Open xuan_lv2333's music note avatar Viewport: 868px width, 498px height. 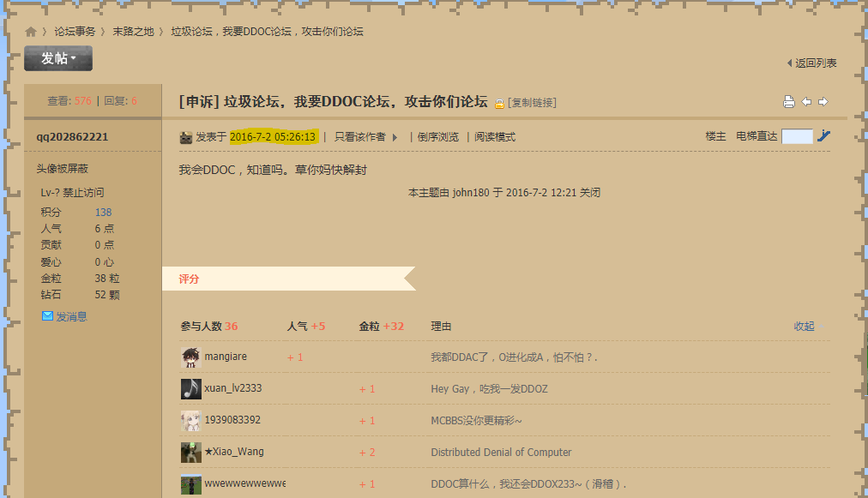pyautogui.click(x=191, y=389)
